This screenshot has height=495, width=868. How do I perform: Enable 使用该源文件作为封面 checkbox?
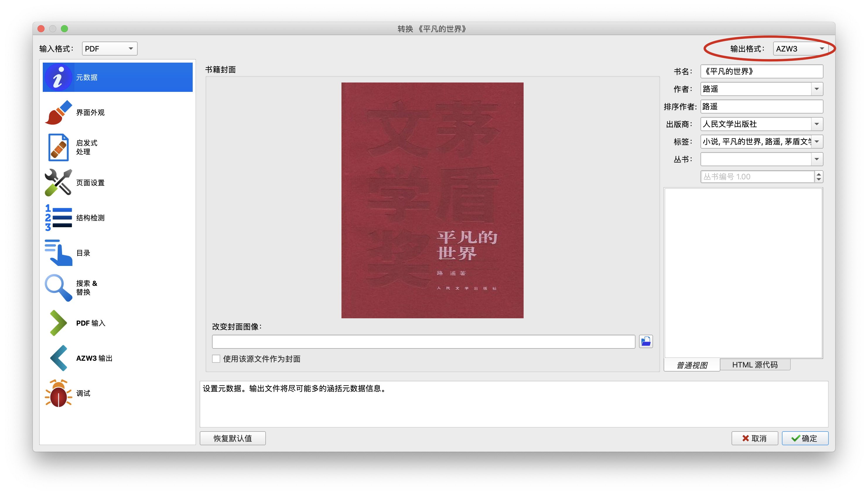[216, 359]
